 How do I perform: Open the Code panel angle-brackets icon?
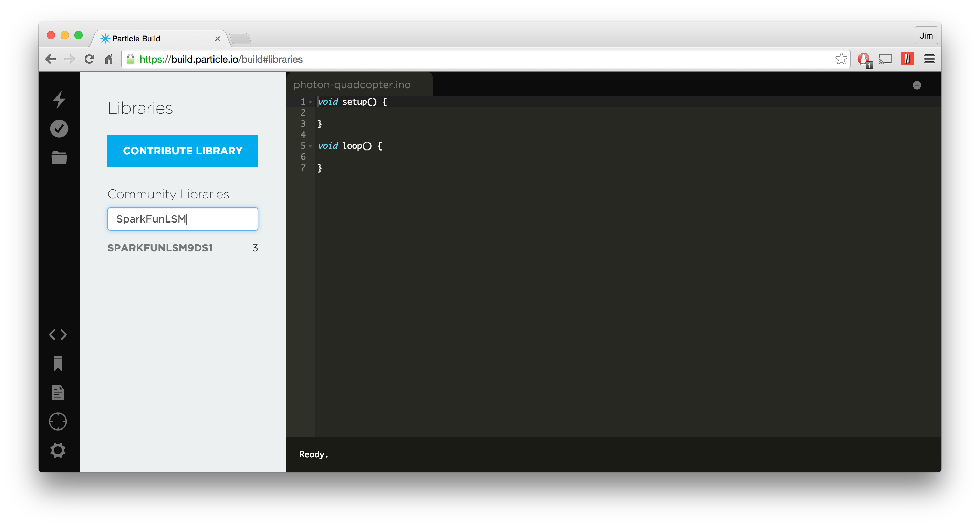coord(58,334)
